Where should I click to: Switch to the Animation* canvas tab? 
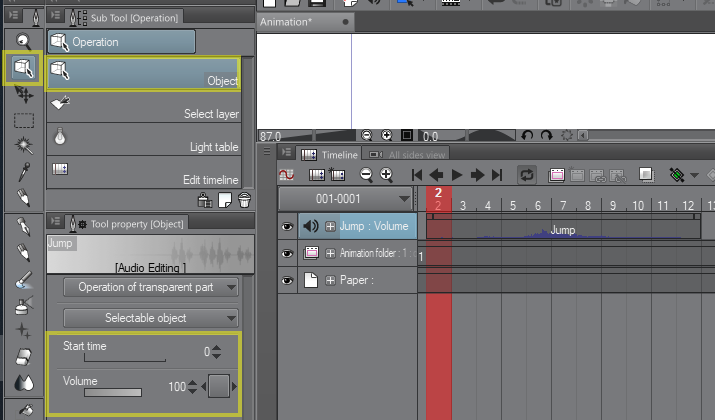point(306,22)
